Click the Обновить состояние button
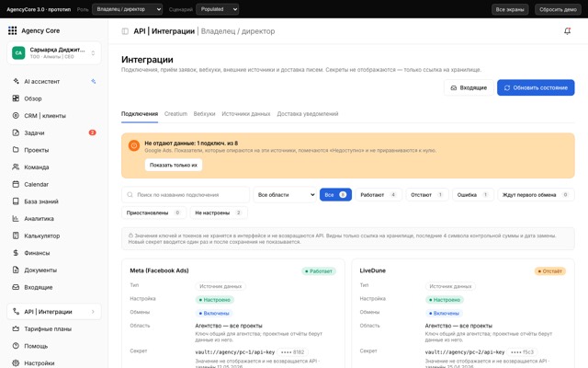This screenshot has height=368, width=588. (536, 87)
